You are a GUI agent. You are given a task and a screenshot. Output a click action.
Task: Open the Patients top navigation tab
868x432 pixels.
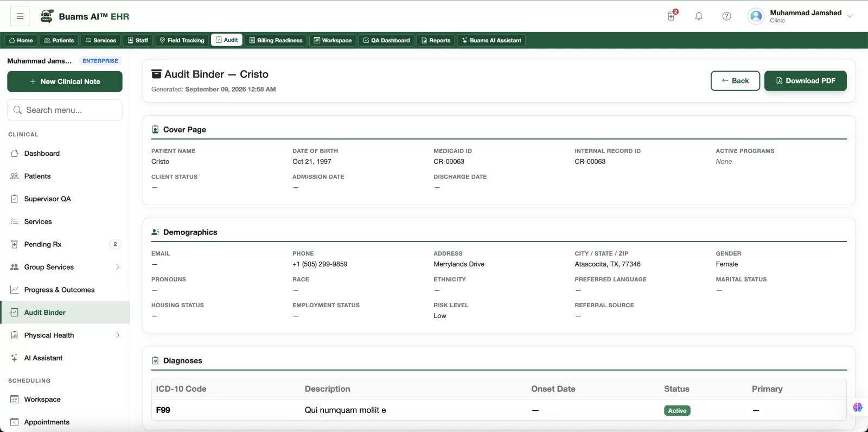(59, 40)
